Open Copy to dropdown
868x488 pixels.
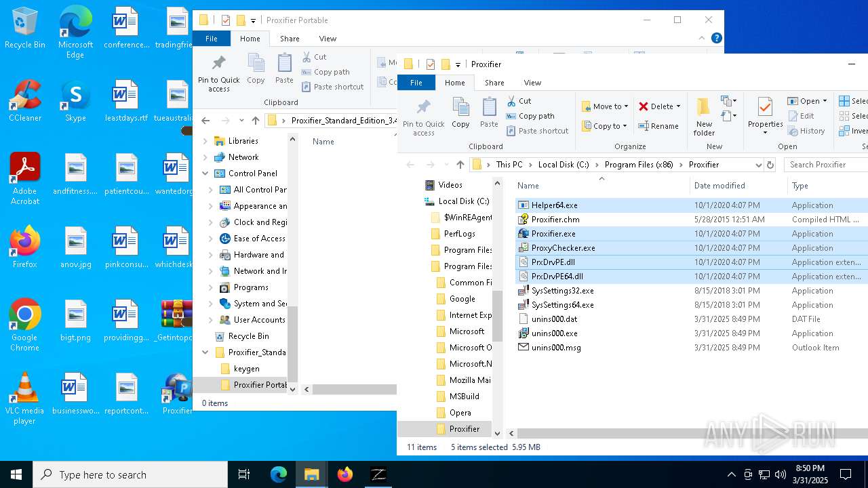click(605, 126)
